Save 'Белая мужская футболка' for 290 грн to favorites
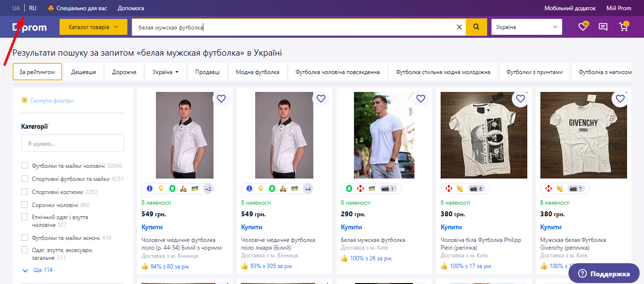 coord(420,99)
